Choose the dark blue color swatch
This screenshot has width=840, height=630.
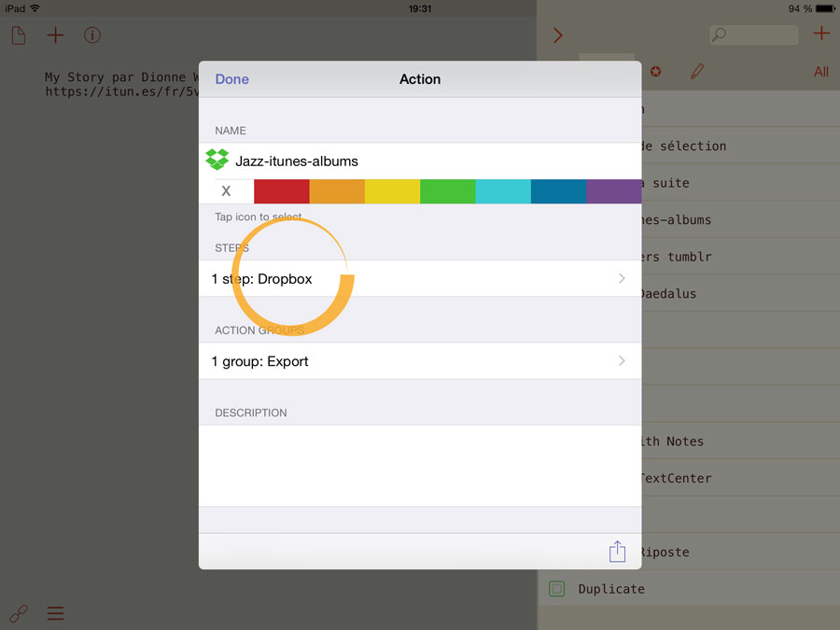coord(559,191)
